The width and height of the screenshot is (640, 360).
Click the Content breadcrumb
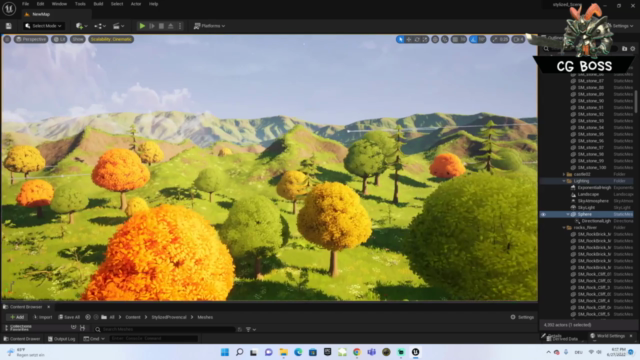pos(133,317)
